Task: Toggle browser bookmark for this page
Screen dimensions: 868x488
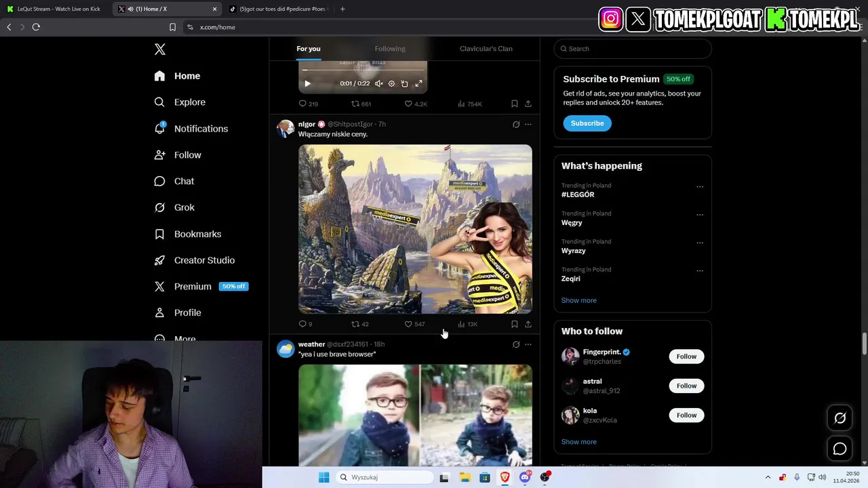Action: click(x=172, y=27)
